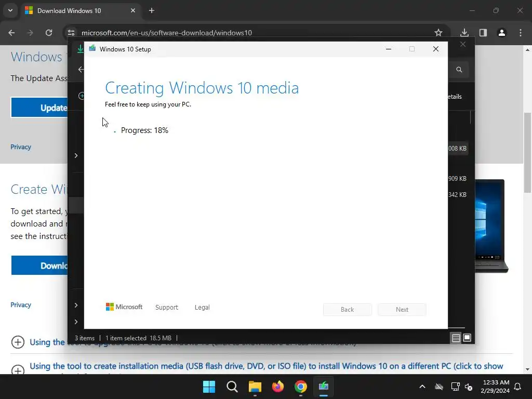Click the Download tool button on webpage

pos(39,265)
